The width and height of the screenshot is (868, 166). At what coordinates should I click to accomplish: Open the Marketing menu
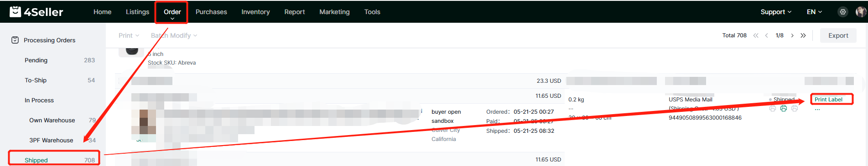(334, 12)
